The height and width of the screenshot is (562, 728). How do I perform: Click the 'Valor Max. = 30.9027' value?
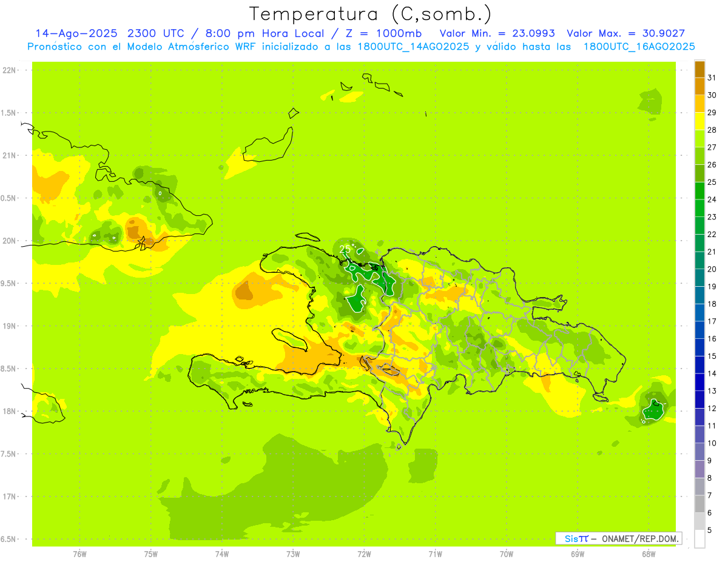[x=625, y=33]
